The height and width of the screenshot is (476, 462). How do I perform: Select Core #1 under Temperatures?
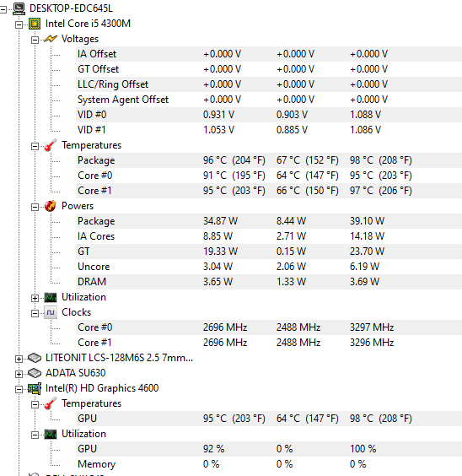click(x=94, y=191)
